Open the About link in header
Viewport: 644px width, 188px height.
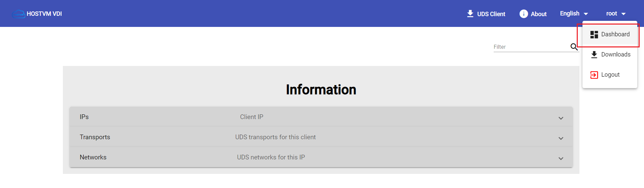point(533,14)
